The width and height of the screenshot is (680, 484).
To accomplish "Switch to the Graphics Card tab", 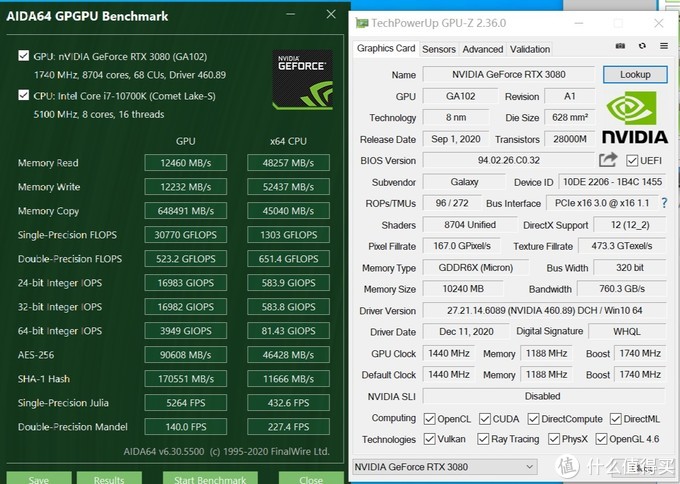I will (x=386, y=48).
